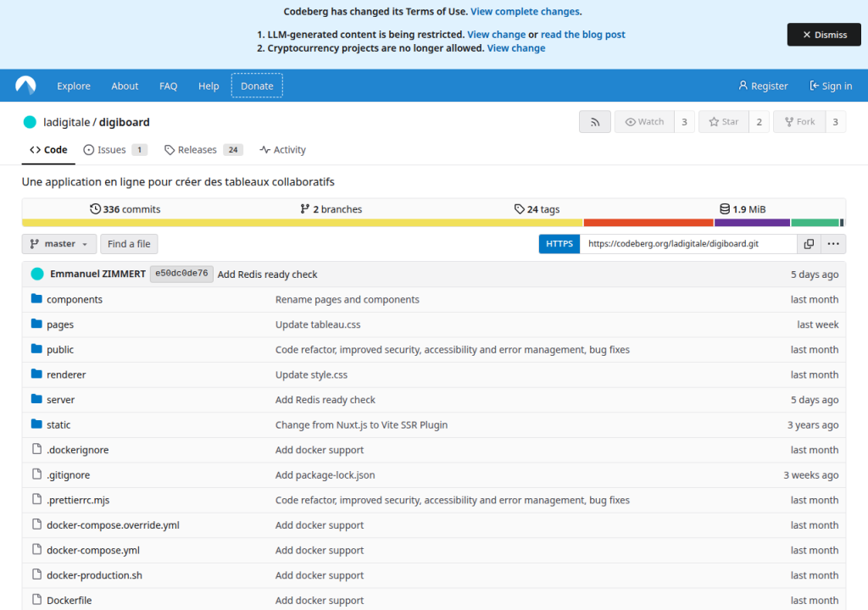Click the Watch button
The image size is (868, 610).
[644, 122]
